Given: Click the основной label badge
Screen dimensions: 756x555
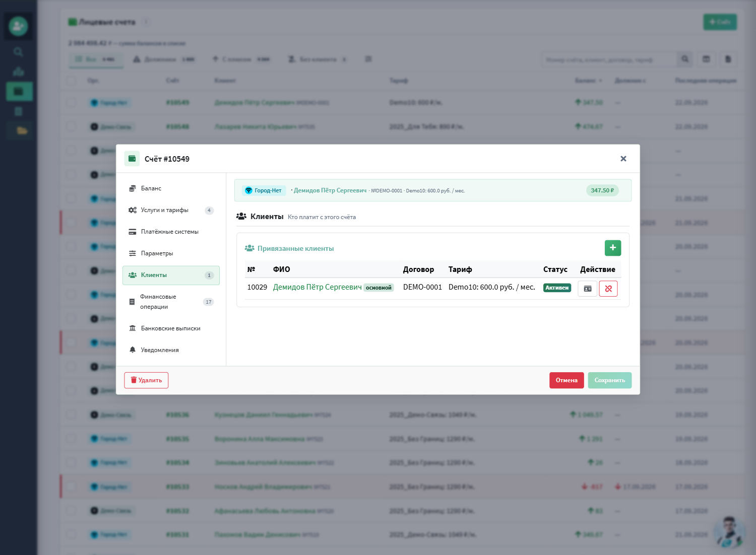Looking at the screenshot, I should coord(379,288).
